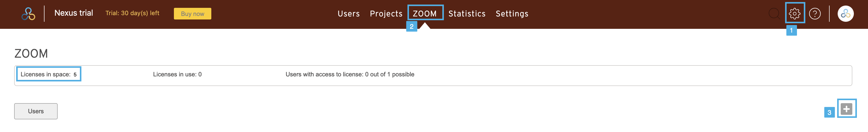Click the Nexus trial space name
The height and width of the screenshot is (132, 868).
(x=74, y=13)
